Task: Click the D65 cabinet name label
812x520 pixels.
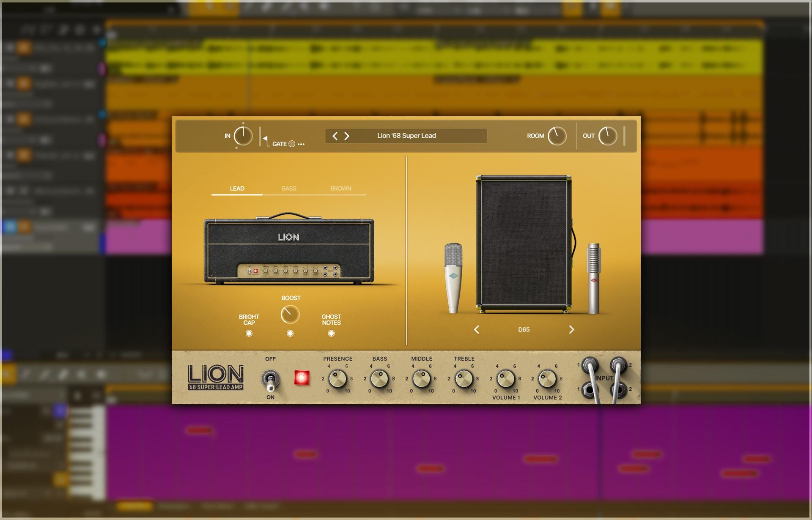Action: [524, 329]
